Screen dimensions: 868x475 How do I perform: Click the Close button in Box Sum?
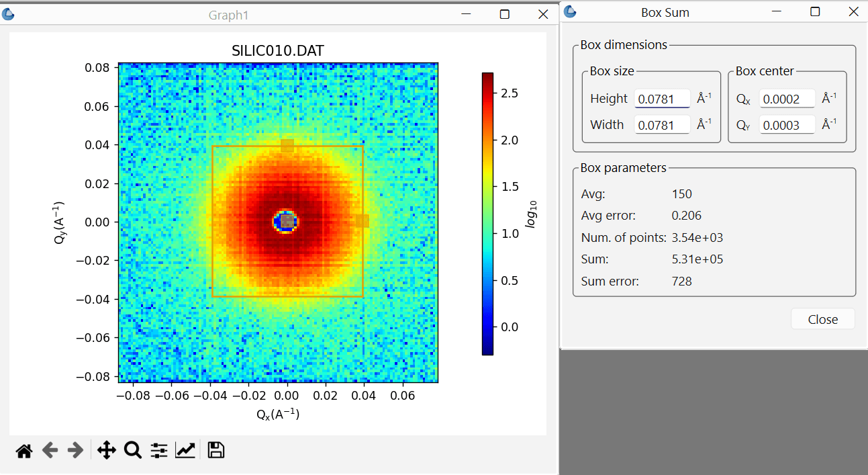[x=823, y=319]
